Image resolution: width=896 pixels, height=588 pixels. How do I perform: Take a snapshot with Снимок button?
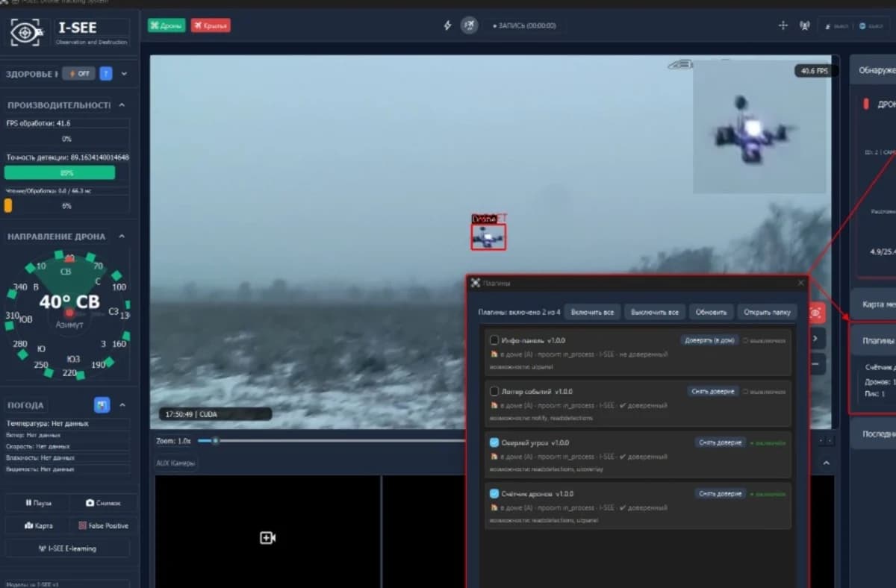click(104, 503)
